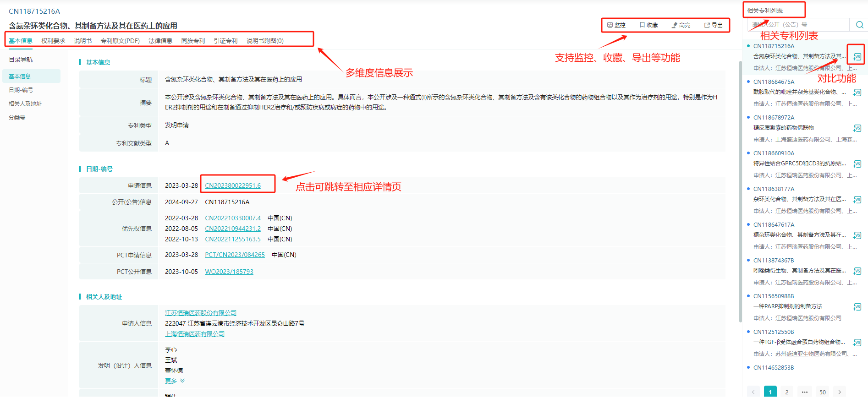Viewport: 868px width, 398px height.
Task: Open CN118647617A in the related patents list
Action: [774, 225]
